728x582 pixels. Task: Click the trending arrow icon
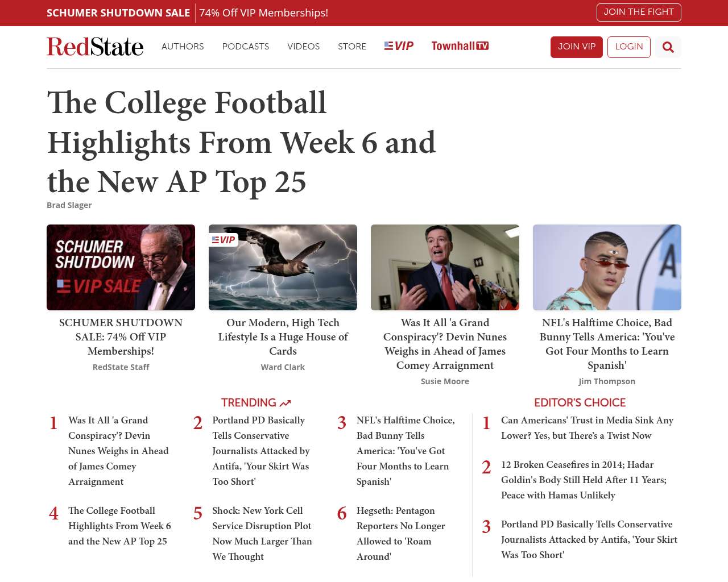point(286,403)
